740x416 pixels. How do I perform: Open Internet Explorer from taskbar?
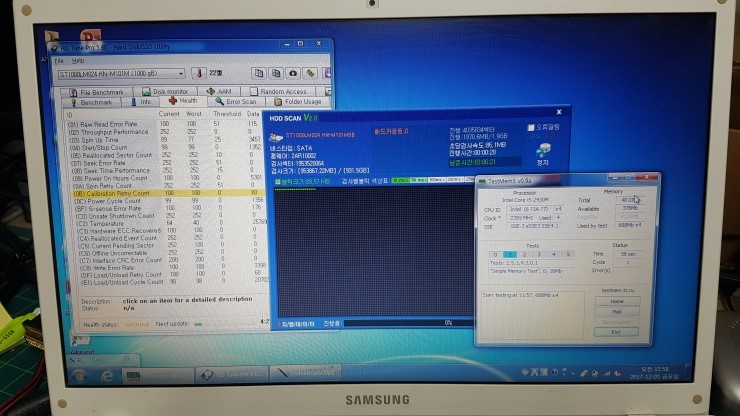coord(107,376)
